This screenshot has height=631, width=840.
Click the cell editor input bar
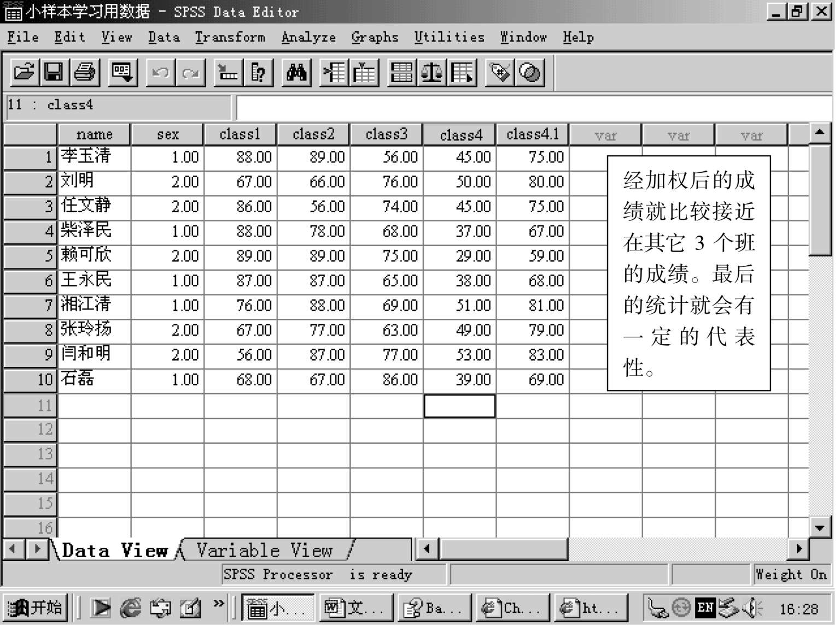[533, 108]
